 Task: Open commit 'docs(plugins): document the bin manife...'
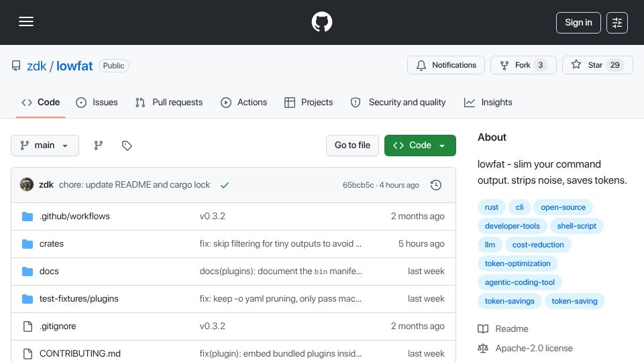click(280, 271)
